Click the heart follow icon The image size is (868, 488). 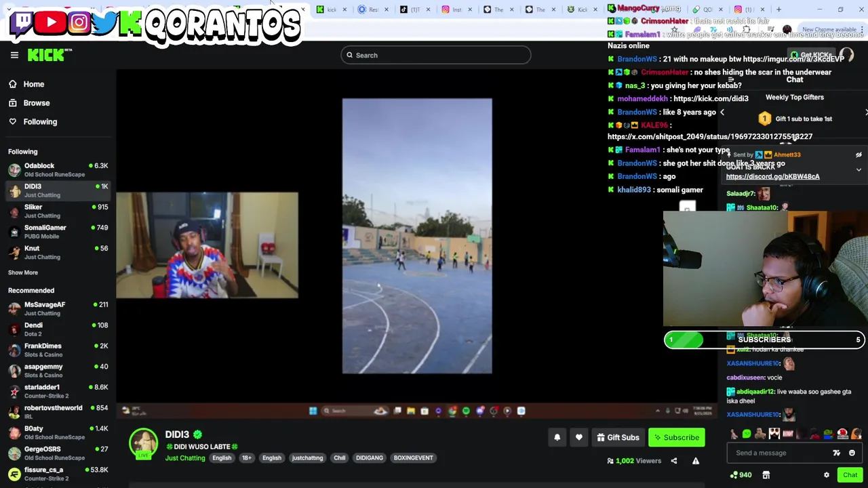tap(578, 438)
